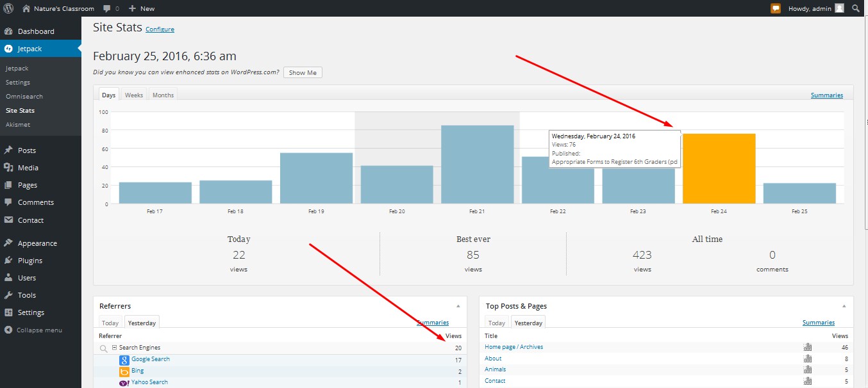The image size is (868, 388).
Task: Open the orange notifications icon
Action: coord(776,8)
